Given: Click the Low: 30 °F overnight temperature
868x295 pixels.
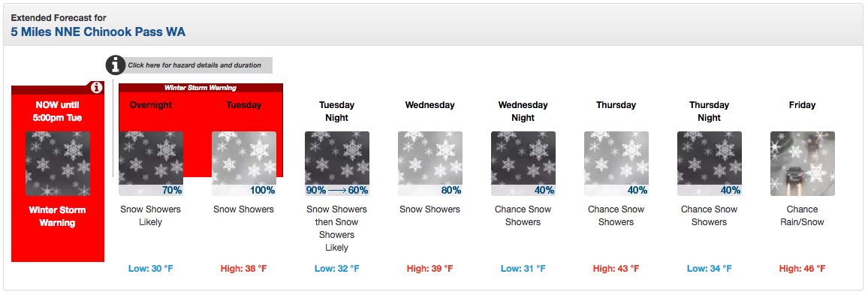Looking at the screenshot, I should tap(151, 269).
